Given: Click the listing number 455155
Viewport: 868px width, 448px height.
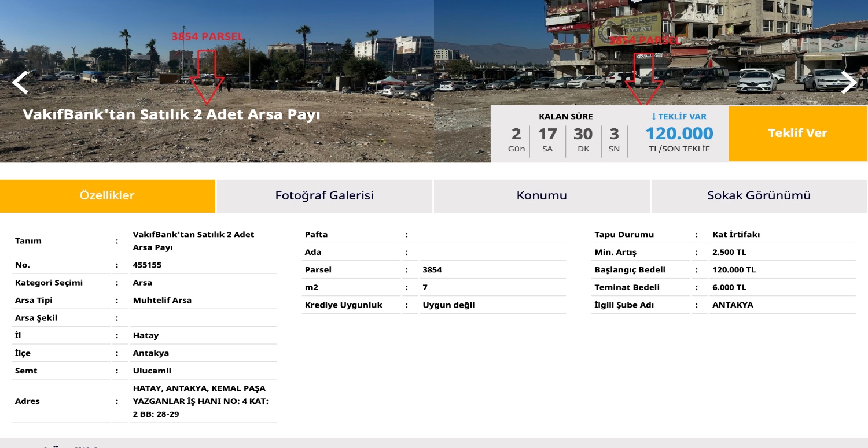Looking at the screenshot, I should click(x=147, y=265).
